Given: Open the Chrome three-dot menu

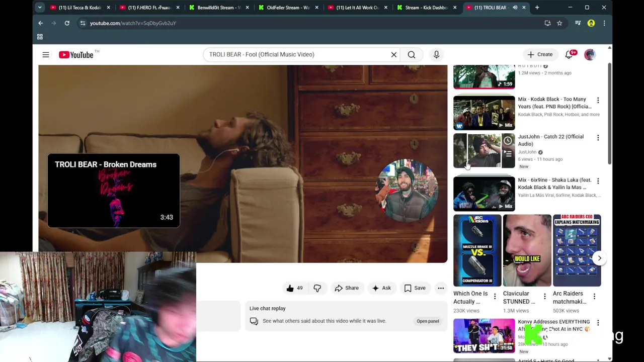Looking at the screenshot, I should (x=604, y=23).
